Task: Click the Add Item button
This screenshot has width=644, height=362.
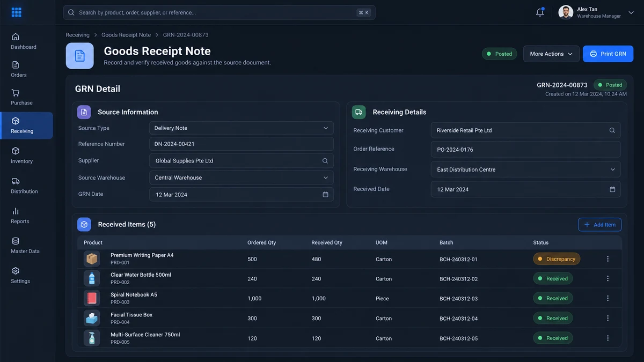Action: pyautogui.click(x=600, y=225)
